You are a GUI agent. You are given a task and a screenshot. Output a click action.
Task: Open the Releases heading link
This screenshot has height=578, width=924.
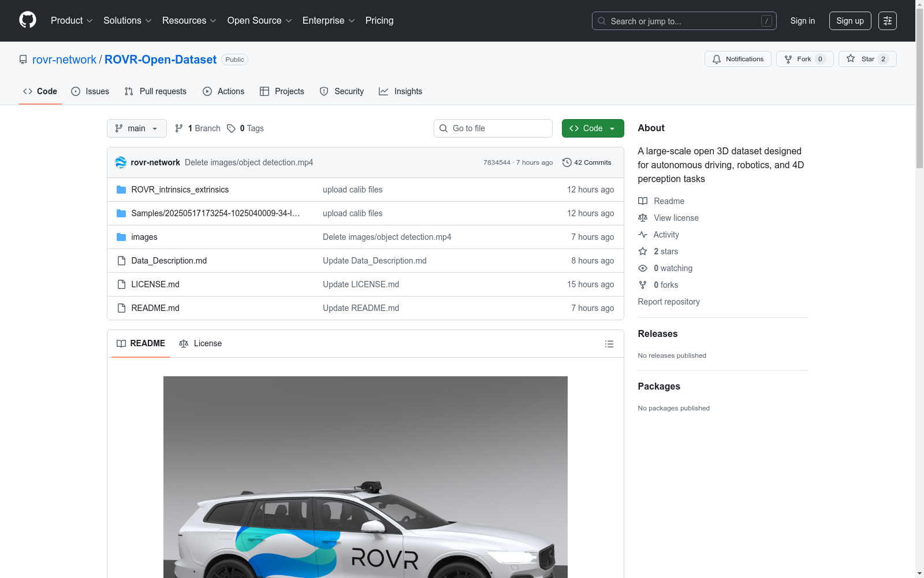pos(658,334)
